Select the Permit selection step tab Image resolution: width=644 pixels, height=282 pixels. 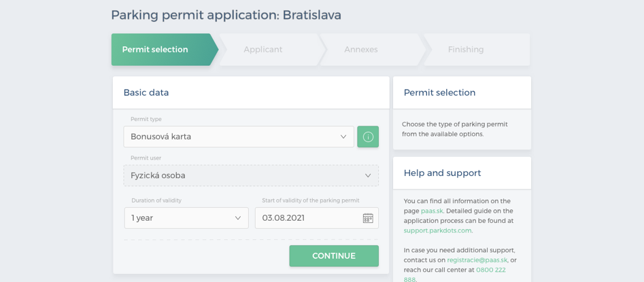(x=160, y=50)
